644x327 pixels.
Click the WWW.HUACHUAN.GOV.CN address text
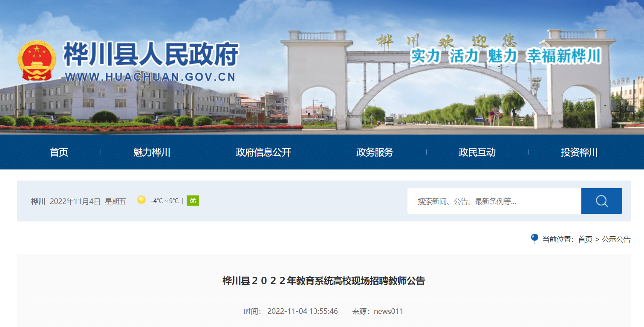tap(150, 77)
